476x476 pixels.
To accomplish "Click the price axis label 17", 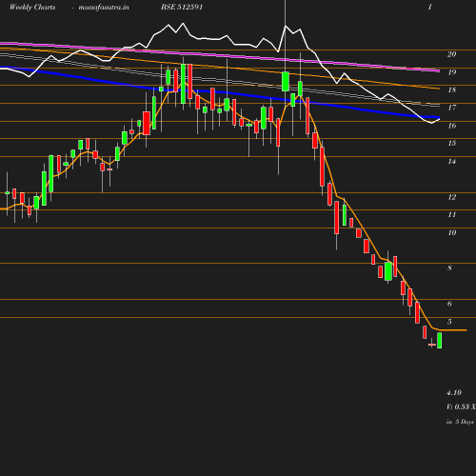I will 452,108.
